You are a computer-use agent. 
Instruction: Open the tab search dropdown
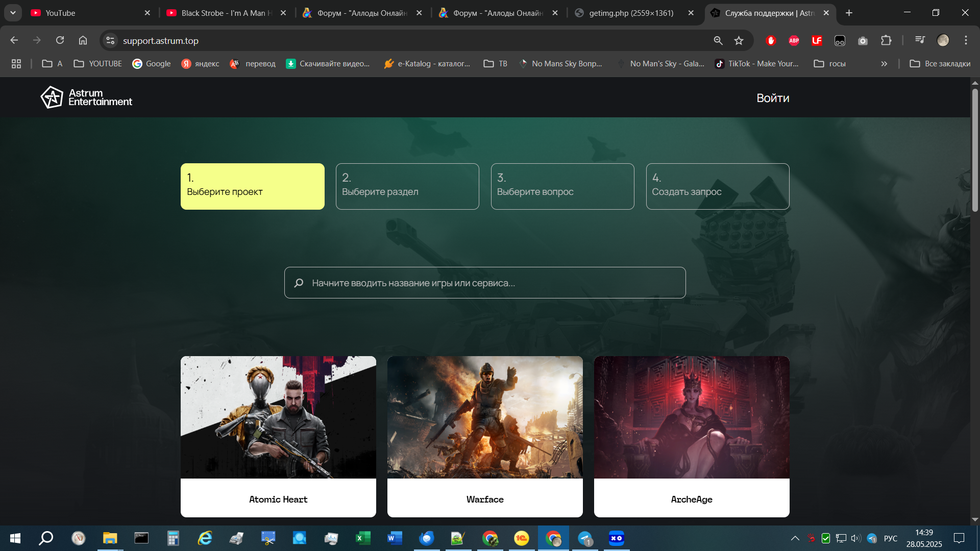[x=13, y=13]
